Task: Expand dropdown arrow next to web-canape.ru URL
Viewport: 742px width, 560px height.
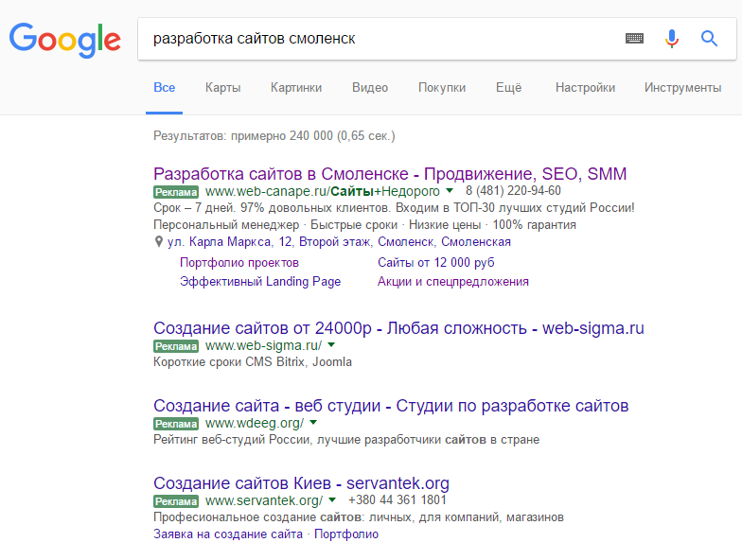Action: point(450,191)
